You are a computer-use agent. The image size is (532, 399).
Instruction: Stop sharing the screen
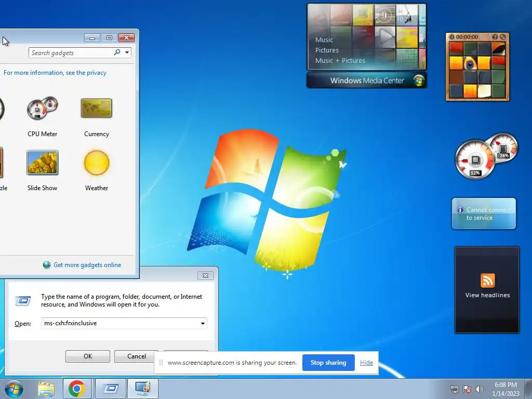point(328,363)
